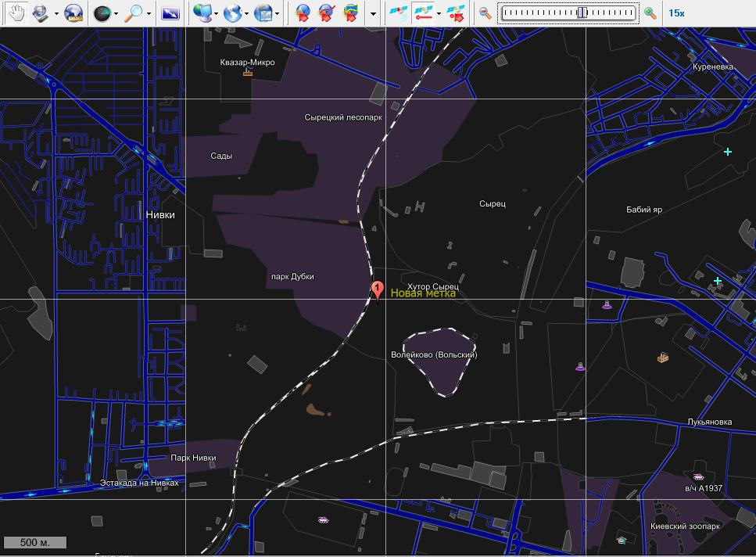The width and height of the screenshot is (756, 557).
Task: Toggle GPS track display button
Action: coord(423,13)
